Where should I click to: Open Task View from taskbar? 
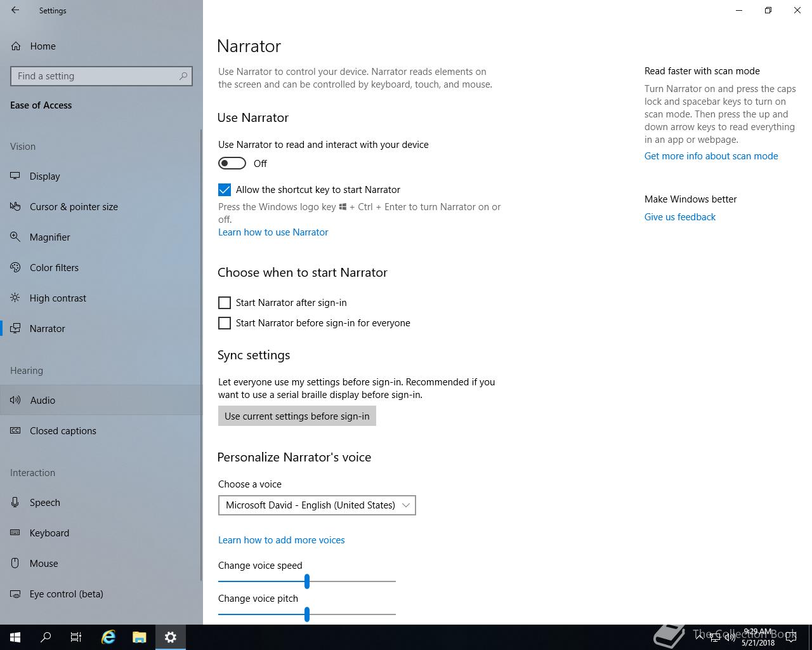coord(76,637)
